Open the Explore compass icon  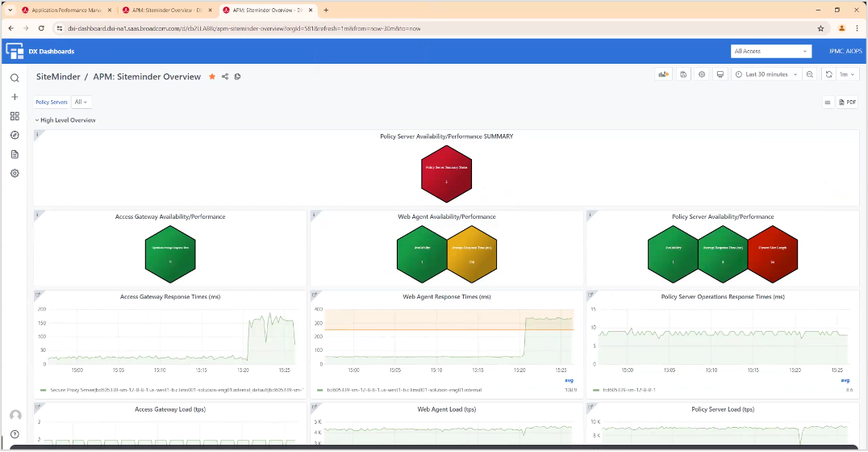15,135
